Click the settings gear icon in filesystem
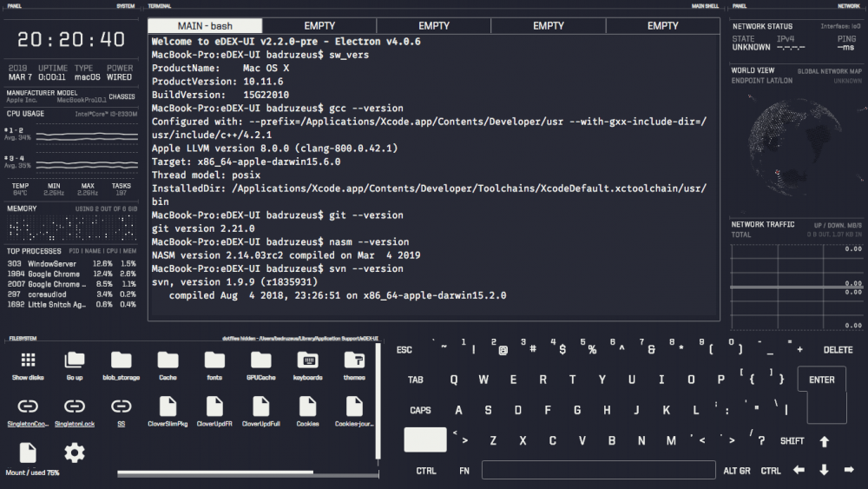This screenshot has width=868, height=489. point(74,453)
